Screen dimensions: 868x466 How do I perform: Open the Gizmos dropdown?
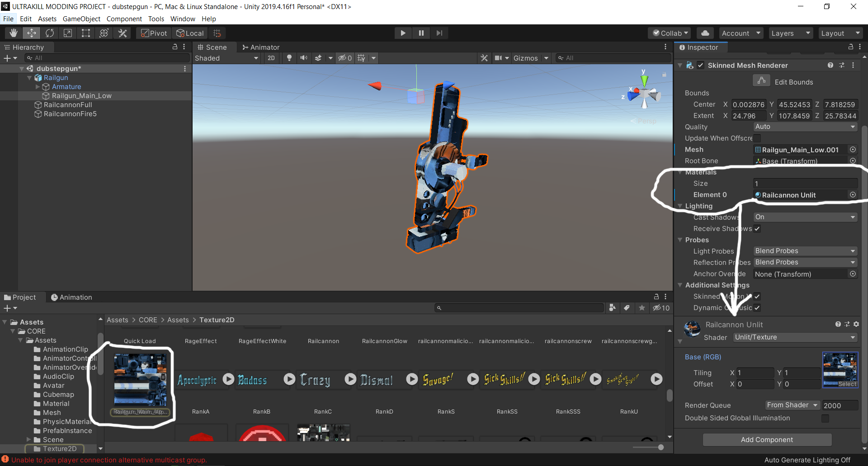click(x=531, y=58)
